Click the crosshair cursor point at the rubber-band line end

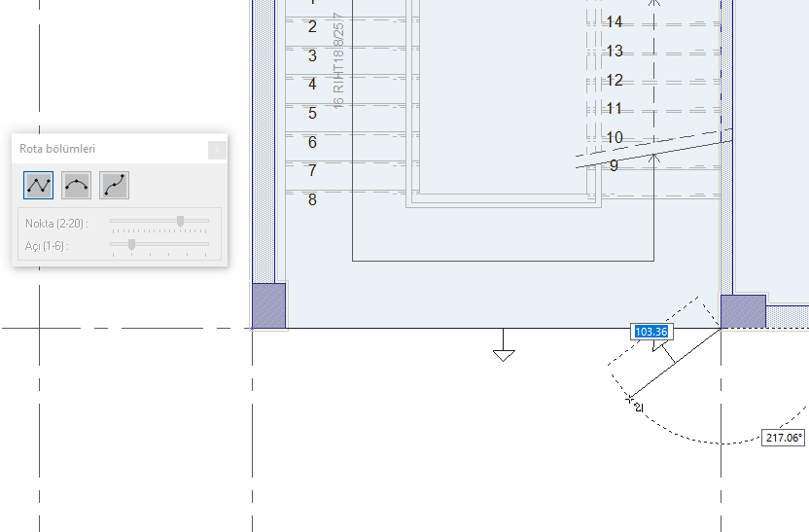pyautogui.click(x=629, y=400)
